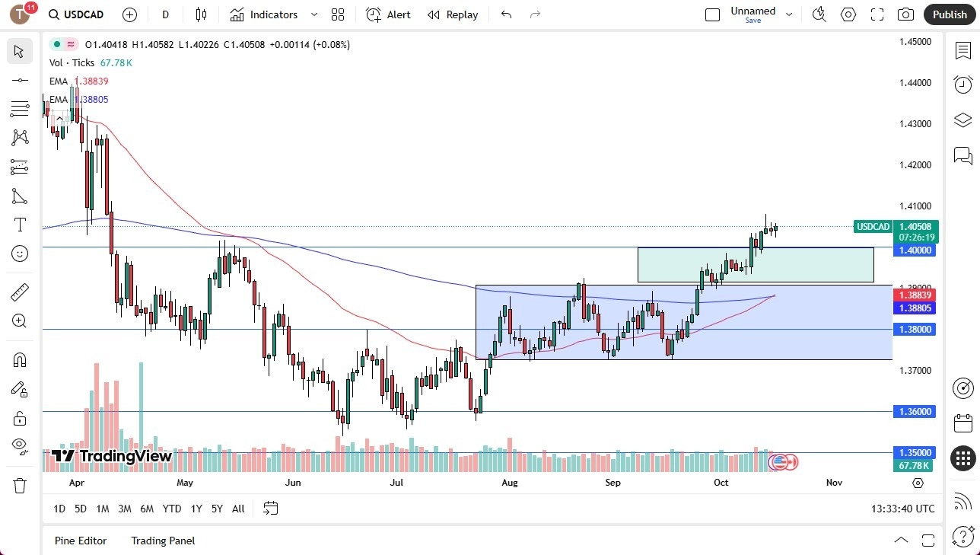980x555 pixels.
Task: Take a chart snapshot with the camera
Action: click(x=905, y=14)
